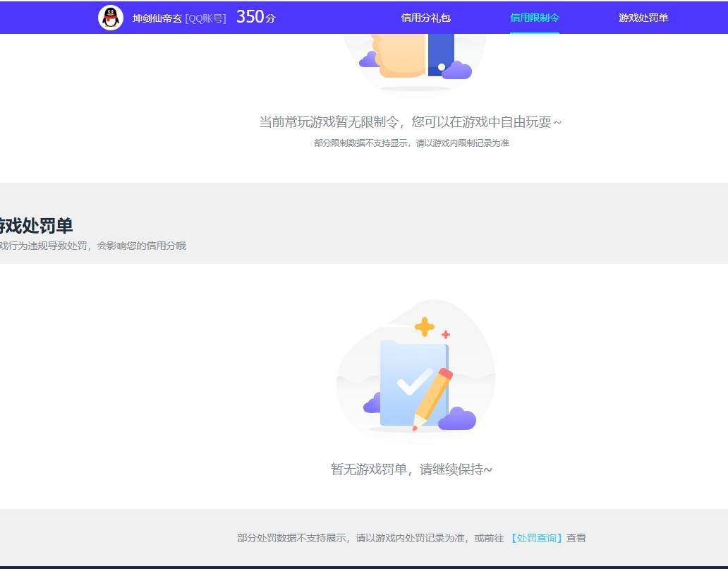Click the [QQ账号] label
This screenshot has height=569, width=728.
pos(205,18)
